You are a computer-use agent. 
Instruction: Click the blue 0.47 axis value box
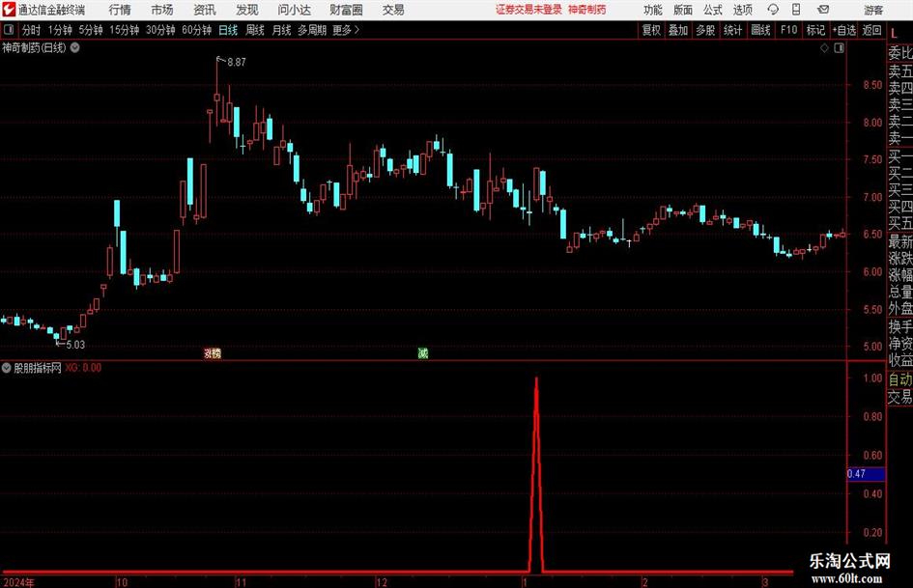[x=866, y=474]
